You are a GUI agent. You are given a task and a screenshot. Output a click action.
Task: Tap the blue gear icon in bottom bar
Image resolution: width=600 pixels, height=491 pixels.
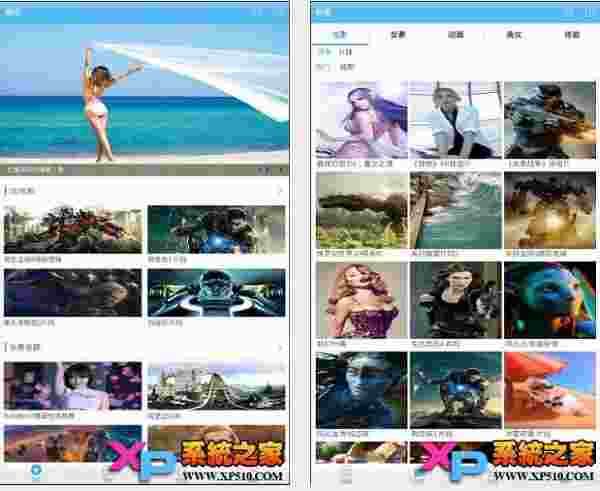pos(36,471)
